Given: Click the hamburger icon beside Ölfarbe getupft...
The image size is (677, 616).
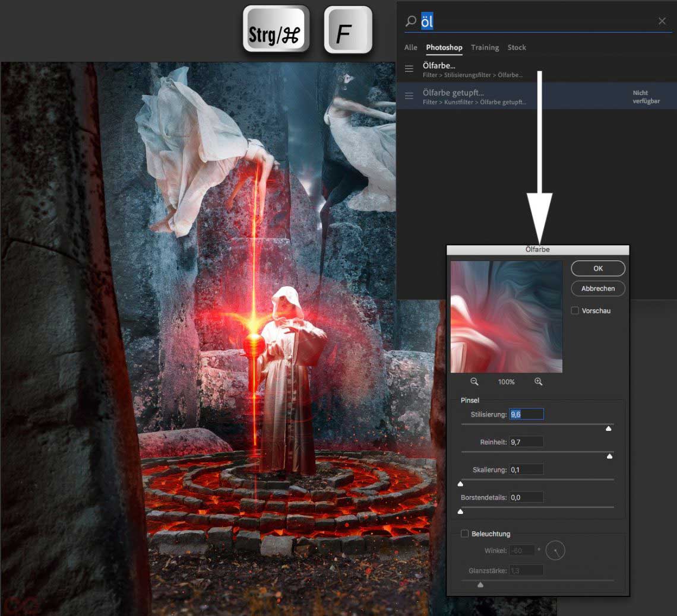Looking at the screenshot, I should [x=409, y=96].
